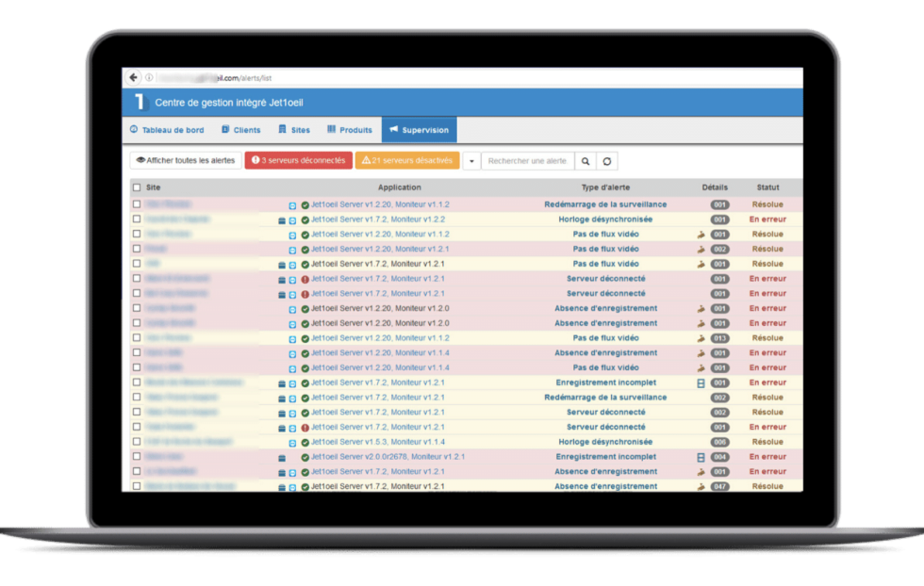Click the red error icon on a Serveur déconnecté row
The image size is (924, 586).
(x=305, y=279)
